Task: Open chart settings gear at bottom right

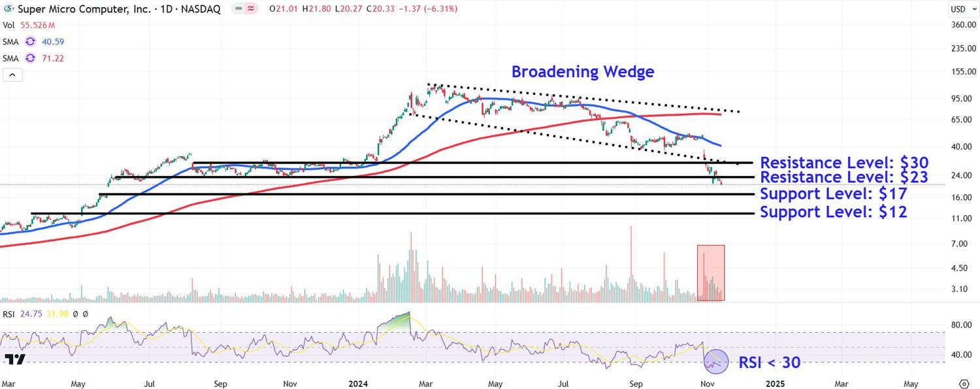Action: pos(964,383)
